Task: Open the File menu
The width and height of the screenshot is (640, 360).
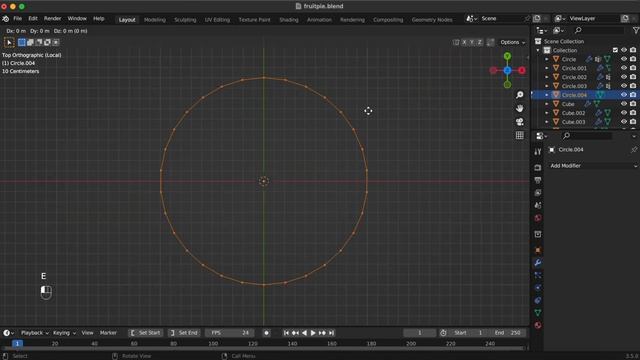Action: [x=18, y=19]
